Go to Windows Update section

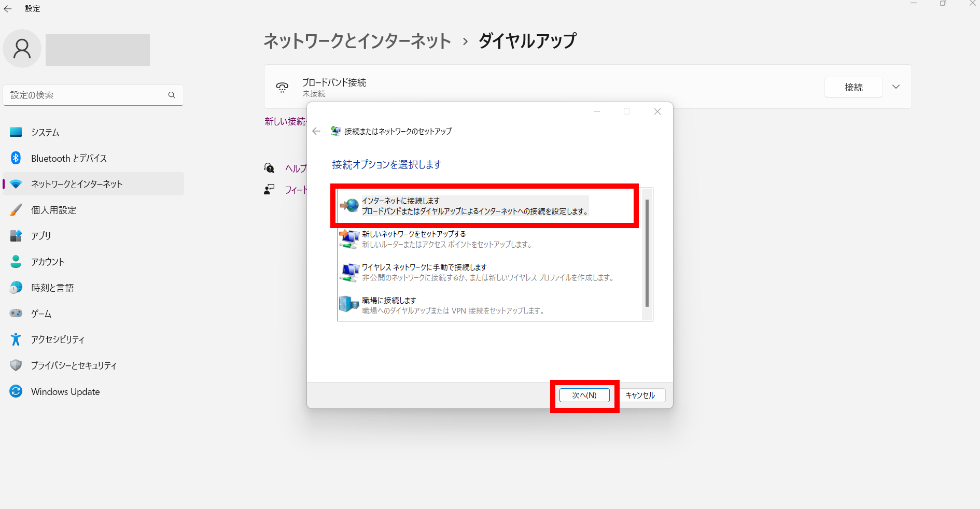[x=65, y=392]
